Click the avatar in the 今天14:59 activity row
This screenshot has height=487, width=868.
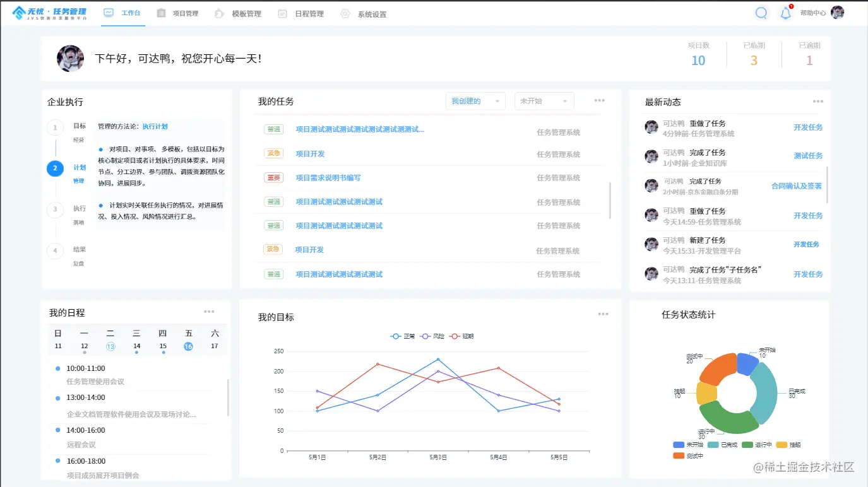coord(651,215)
